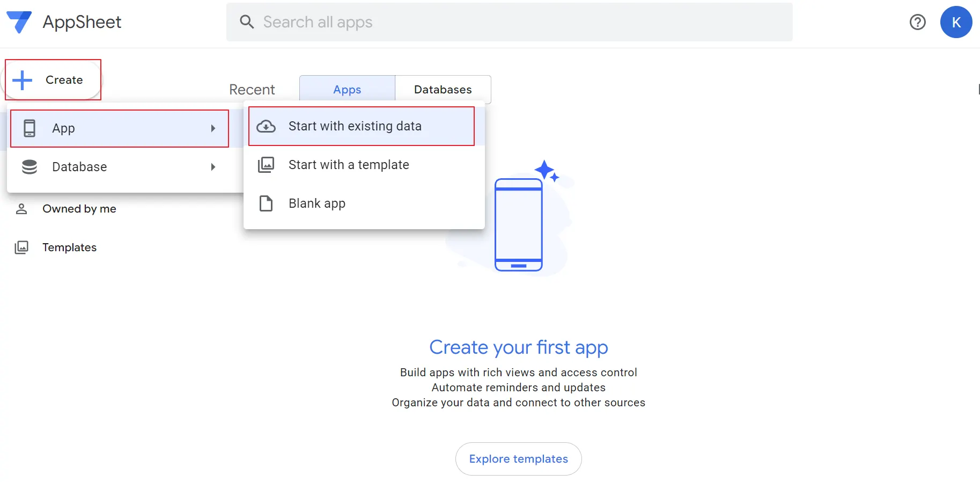The image size is (980, 482).
Task: Click the AppSheet logo icon
Action: (x=19, y=22)
